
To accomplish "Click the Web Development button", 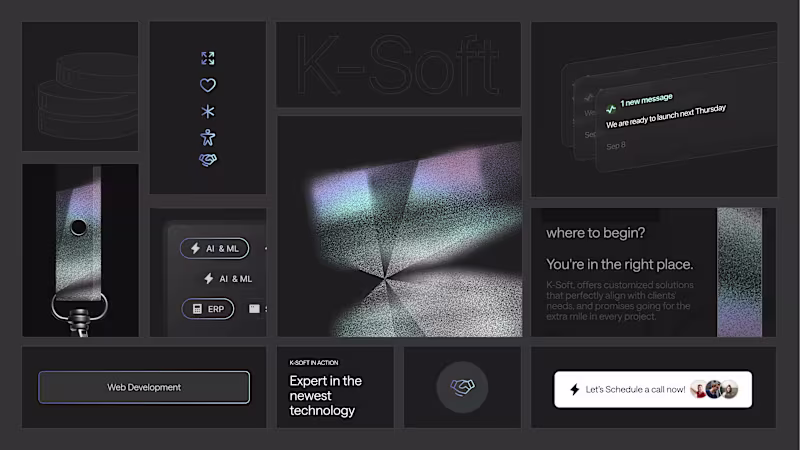I will [x=144, y=387].
